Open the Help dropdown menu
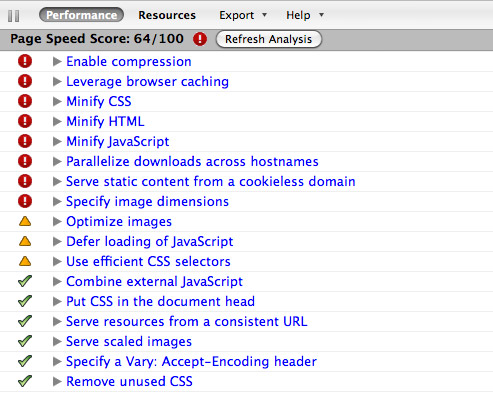The width and height of the screenshot is (493, 394). pyautogui.click(x=305, y=15)
